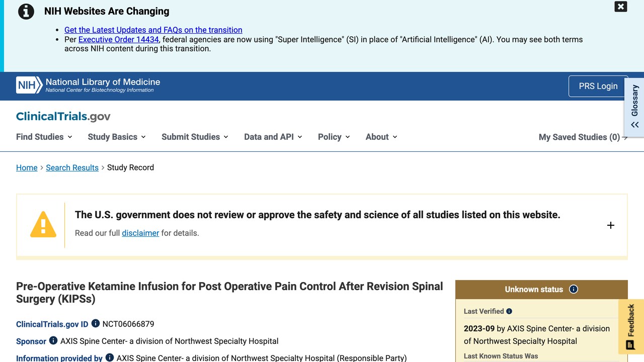Screen dimensions: 644x362
Task: Click the study title heading about Ketamine Infusion
Action: [229, 293]
